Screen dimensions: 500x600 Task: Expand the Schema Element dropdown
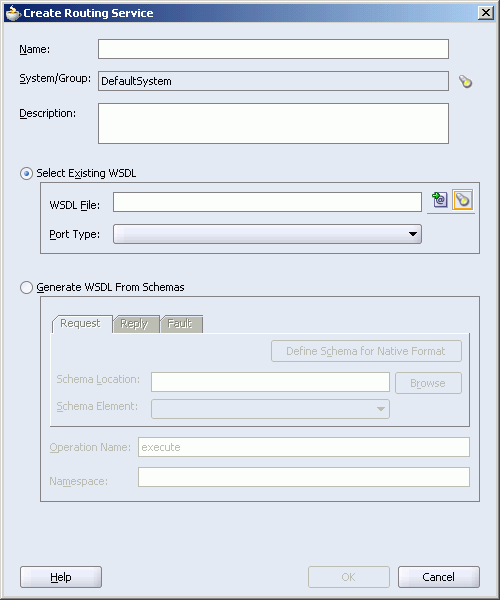[270, 409]
